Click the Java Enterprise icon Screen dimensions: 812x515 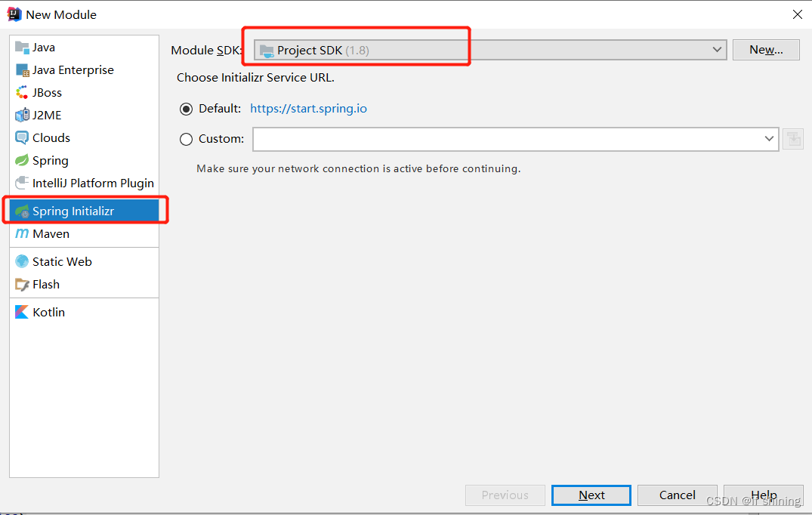[22, 70]
